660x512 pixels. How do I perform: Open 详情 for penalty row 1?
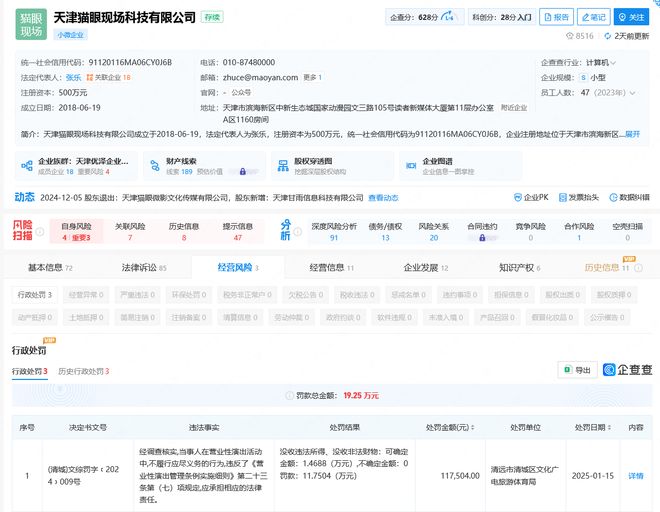pyautogui.click(x=636, y=476)
